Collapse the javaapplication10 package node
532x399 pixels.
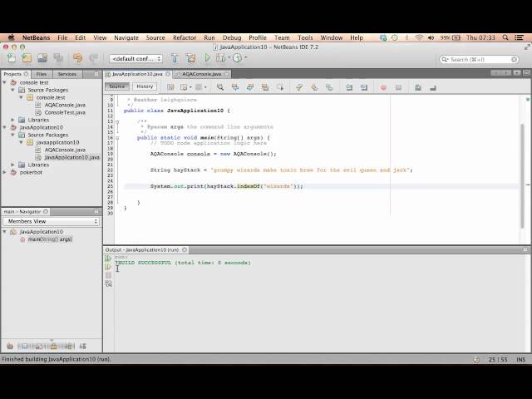(21, 142)
